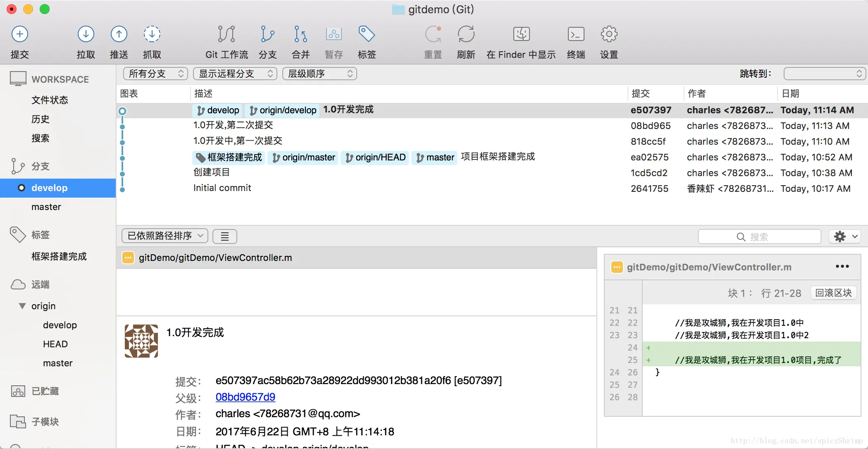The image size is (868, 449).
Task: Click the 回滚区块 (reverse hunk) button
Action: (833, 293)
